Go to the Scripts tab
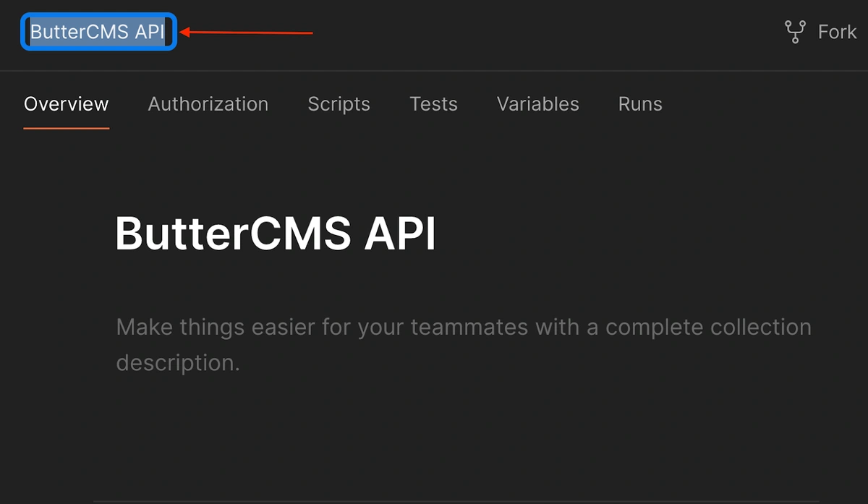Image resolution: width=868 pixels, height=504 pixels. [x=339, y=104]
